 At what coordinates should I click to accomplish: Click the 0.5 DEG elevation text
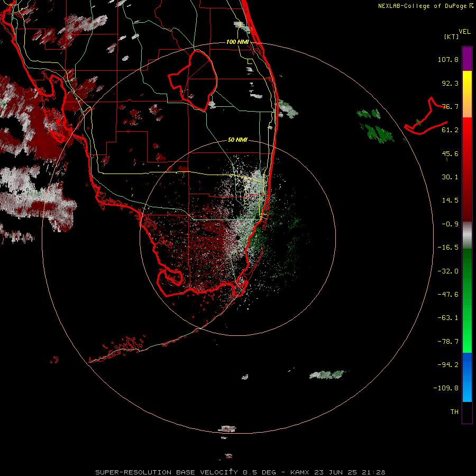pyautogui.click(x=260, y=472)
